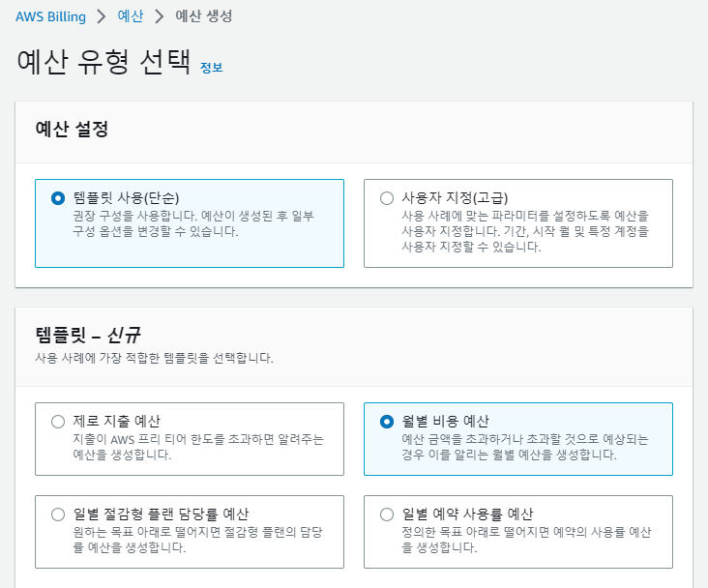
Task: Click the 템플릿 – 신규 section header
Action: pyautogui.click(x=88, y=335)
